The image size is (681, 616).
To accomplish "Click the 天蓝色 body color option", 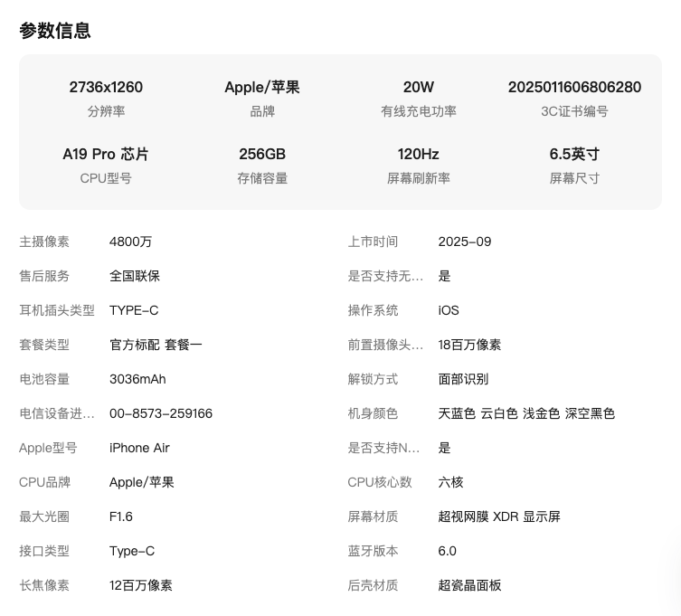I will [457, 413].
